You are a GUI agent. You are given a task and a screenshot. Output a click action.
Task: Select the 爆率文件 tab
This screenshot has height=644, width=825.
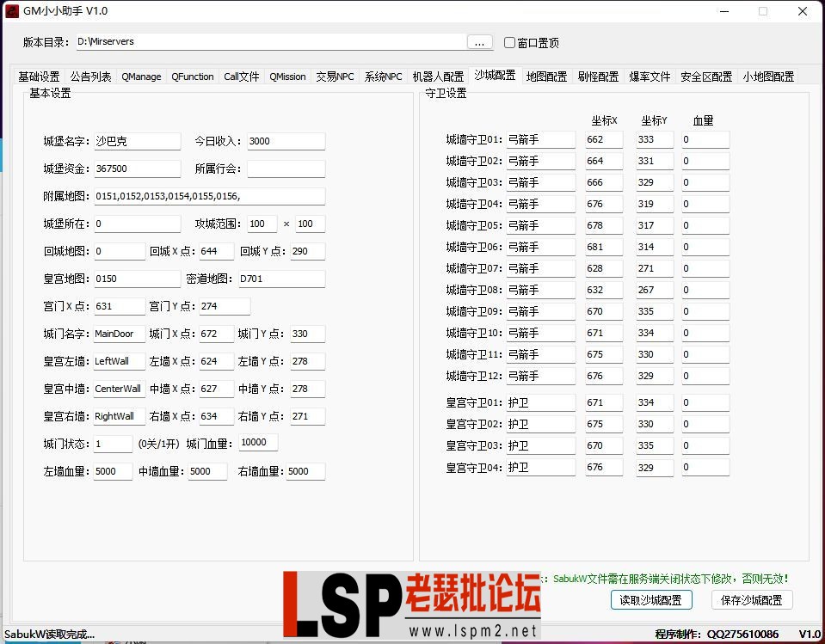(650, 76)
